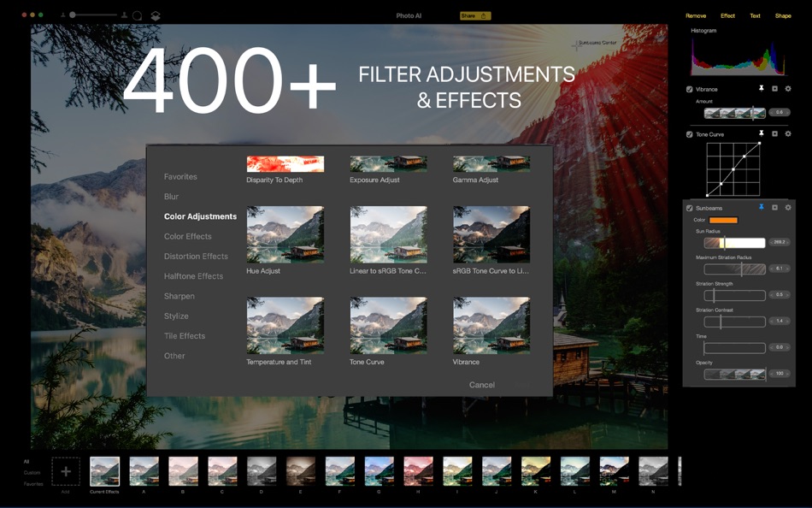This screenshot has height=508, width=812.
Task: Pin the Vibrance effect
Action: (762, 89)
